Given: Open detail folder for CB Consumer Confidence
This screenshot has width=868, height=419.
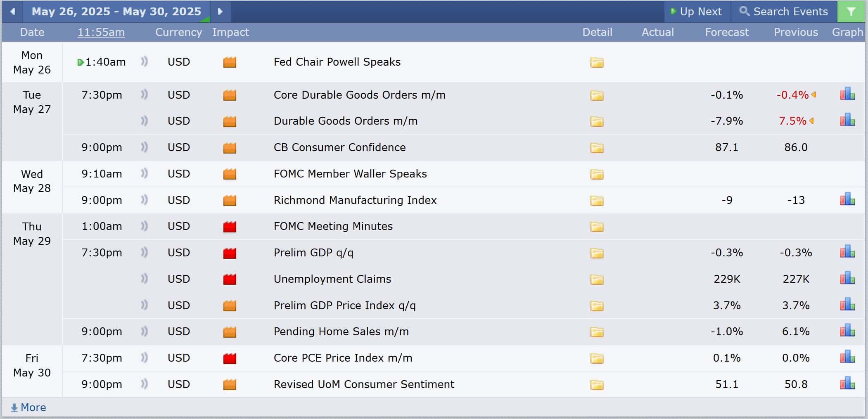Looking at the screenshot, I should click(x=597, y=148).
